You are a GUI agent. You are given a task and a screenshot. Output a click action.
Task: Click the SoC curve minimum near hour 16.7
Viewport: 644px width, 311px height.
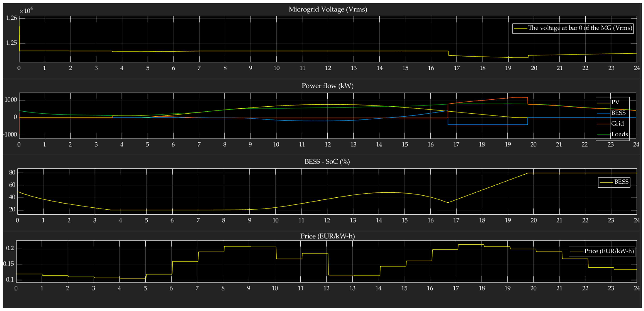(x=448, y=203)
